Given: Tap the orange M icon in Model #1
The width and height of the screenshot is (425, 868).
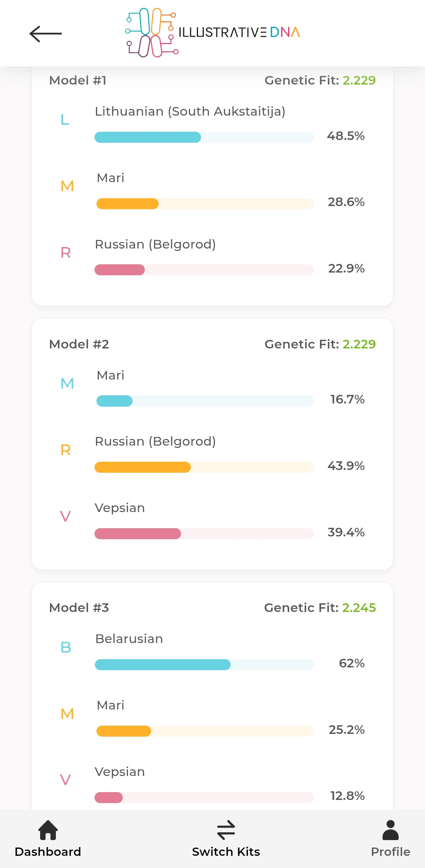Looking at the screenshot, I should 67,186.
